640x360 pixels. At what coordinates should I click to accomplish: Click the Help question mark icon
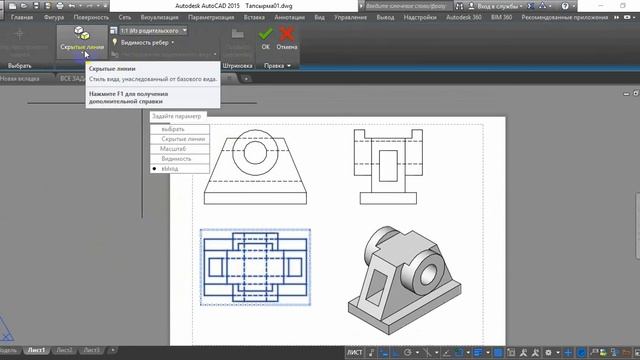tap(565, 6)
